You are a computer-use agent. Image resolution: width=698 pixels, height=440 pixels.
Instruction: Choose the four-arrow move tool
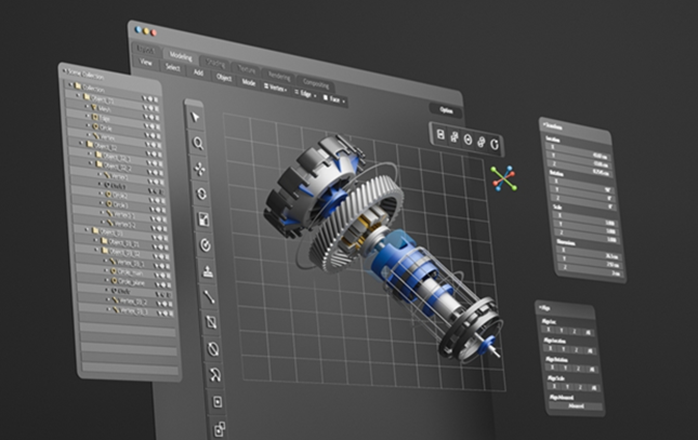click(200, 169)
